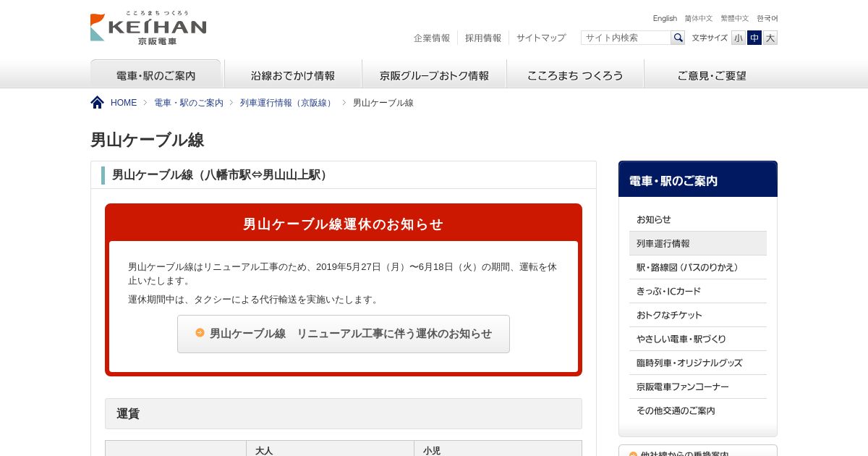The image size is (868, 456).
Task: Open sidebar item お知らせ
Action: pos(698,219)
